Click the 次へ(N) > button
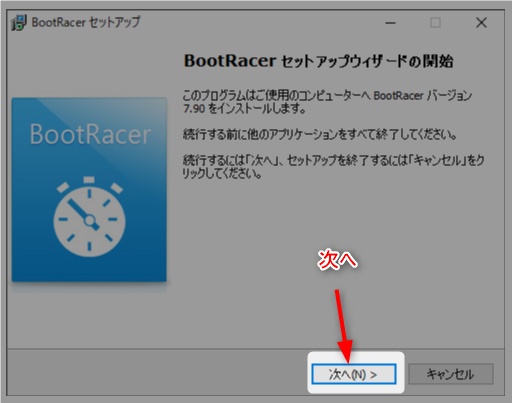This screenshot has height=403, width=512. coord(354,374)
